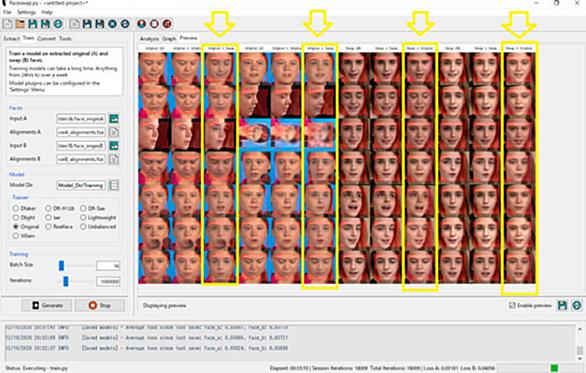Viewport: 586px width, 373px height.
Task: Switch to the Extract tab
Action: 11,38
